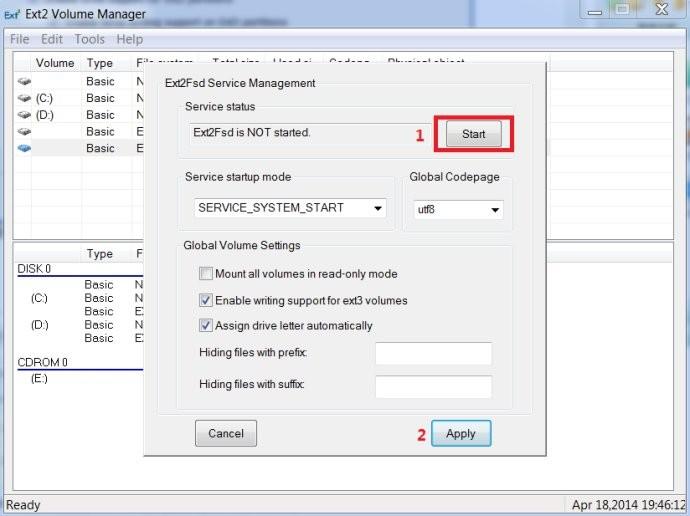Click the Ready status bar text
Screen dimensions: 690x516
[23, 505]
